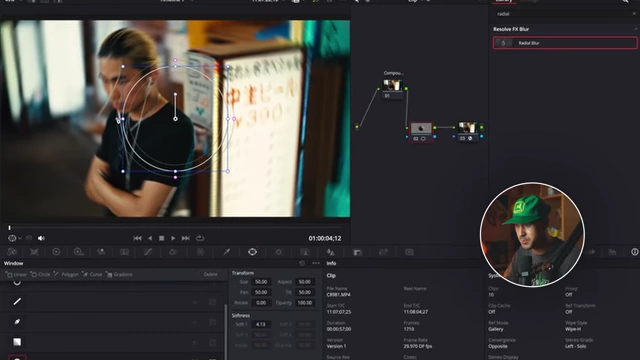Open the RGB Mixer palette
640x360 pixels.
click(101, 252)
